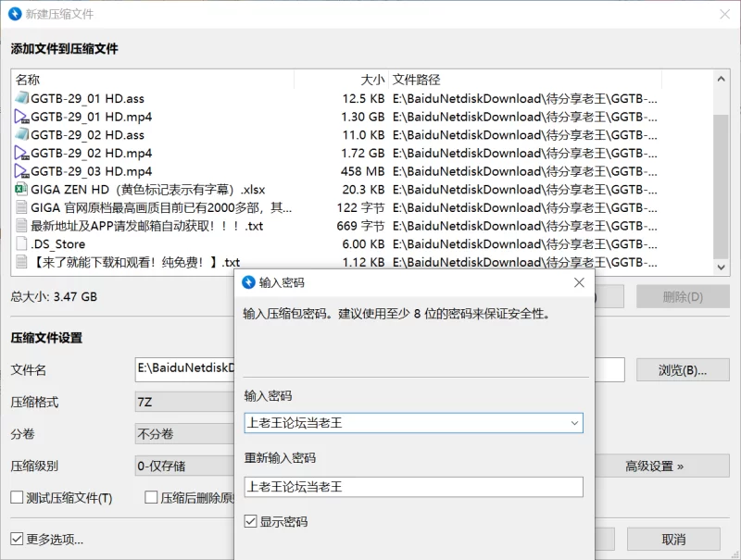Click the app icon in 输入密码 dialog title
Image resolution: width=741 pixels, height=560 pixels.
click(x=248, y=282)
